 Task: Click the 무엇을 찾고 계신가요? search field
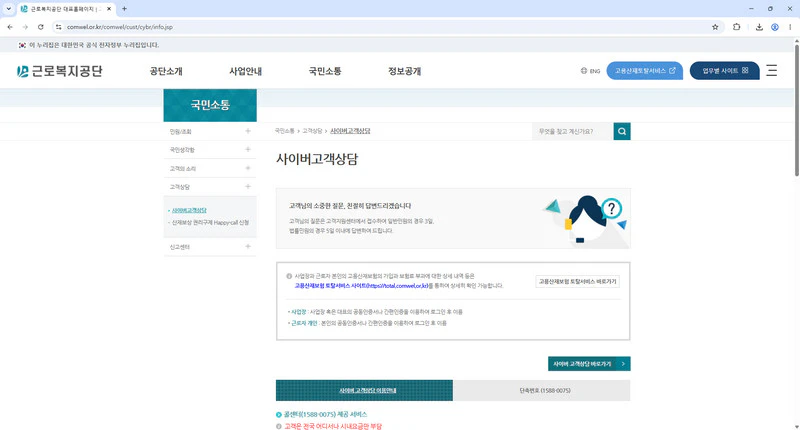pos(572,131)
